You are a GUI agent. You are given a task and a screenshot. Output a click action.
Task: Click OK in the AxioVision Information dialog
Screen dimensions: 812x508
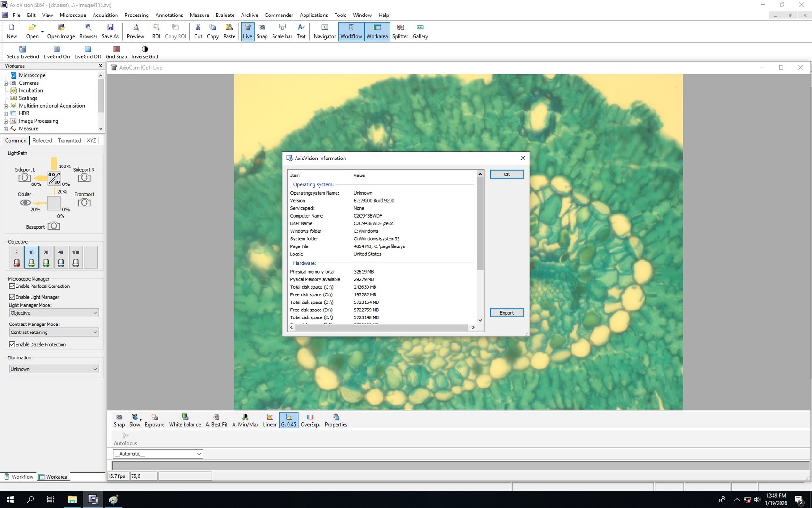pyautogui.click(x=507, y=174)
